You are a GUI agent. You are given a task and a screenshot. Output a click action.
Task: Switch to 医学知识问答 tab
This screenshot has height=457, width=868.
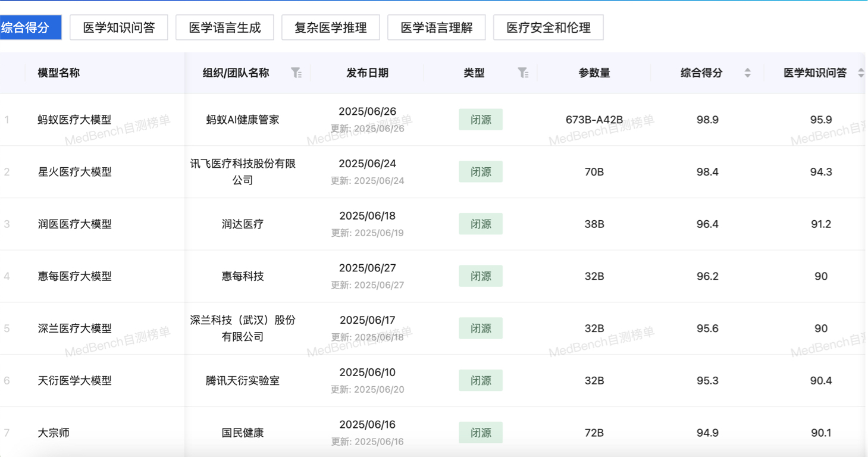coord(119,27)
